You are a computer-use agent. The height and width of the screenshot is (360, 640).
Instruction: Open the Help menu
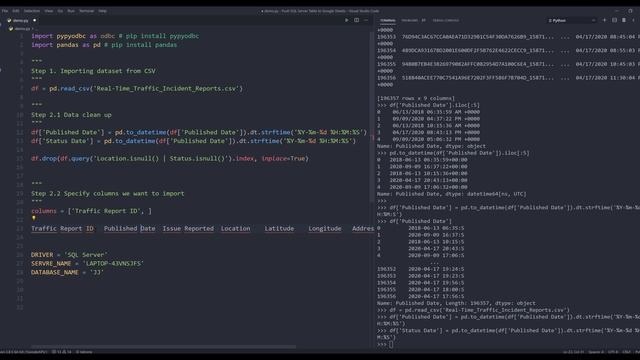click(102, 11)
